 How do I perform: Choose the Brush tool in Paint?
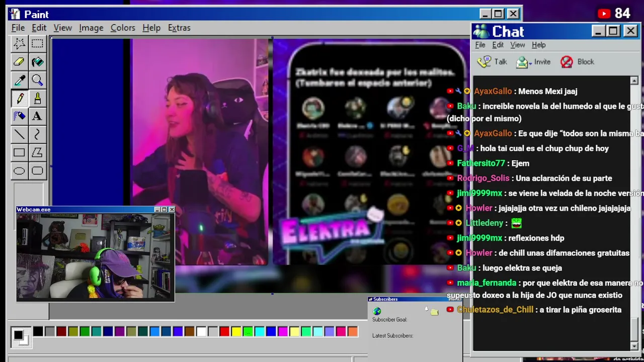(37, 98)
